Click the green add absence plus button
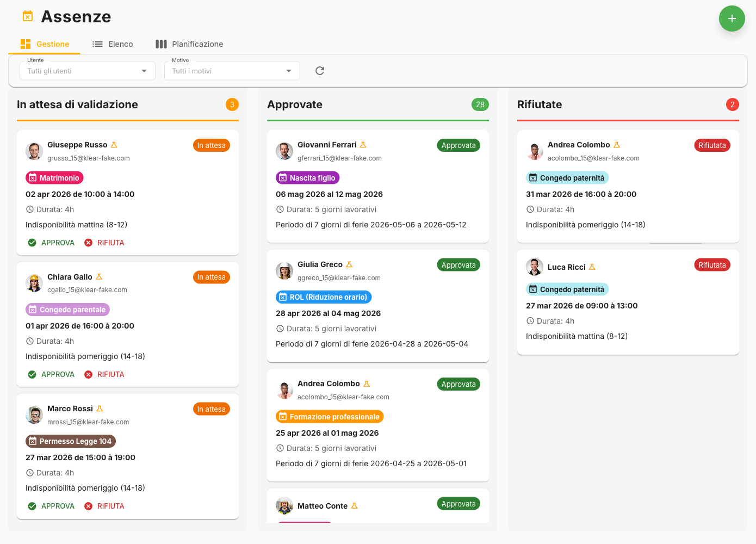 (732, 18)
